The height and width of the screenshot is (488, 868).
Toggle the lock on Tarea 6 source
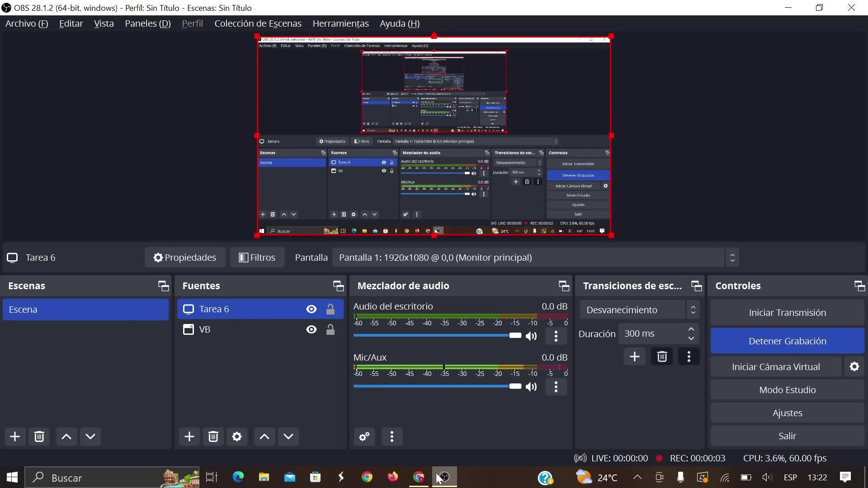(330, 309)
